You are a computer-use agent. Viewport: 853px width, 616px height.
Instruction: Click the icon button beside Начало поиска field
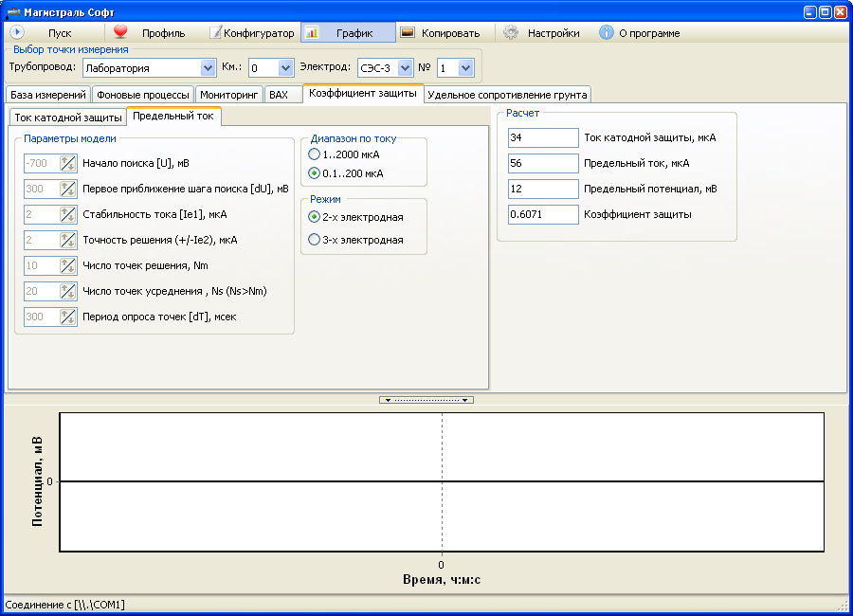click(x=67, y=163)
